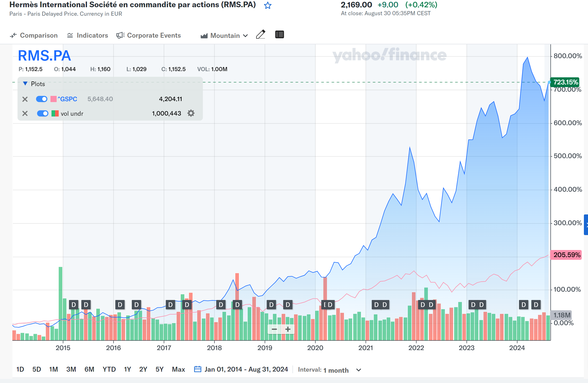The image size is (588, 383).
Task: Click the first 2015 dividend D marker
Action: (74, 305)
